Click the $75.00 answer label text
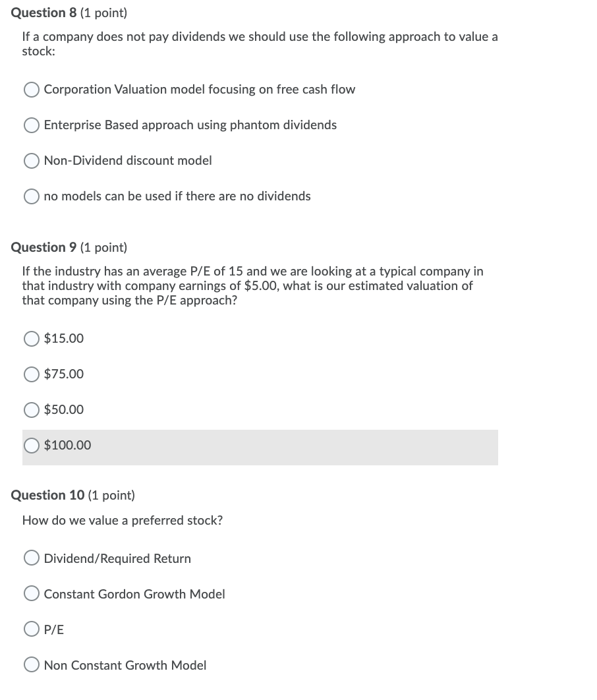597x700 pixels. pyautogui.click(x=63, y=374)
